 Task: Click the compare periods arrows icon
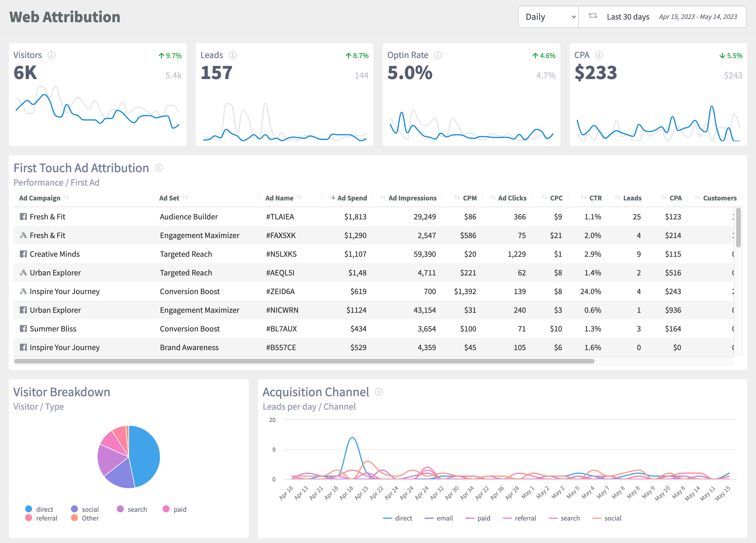593,16
